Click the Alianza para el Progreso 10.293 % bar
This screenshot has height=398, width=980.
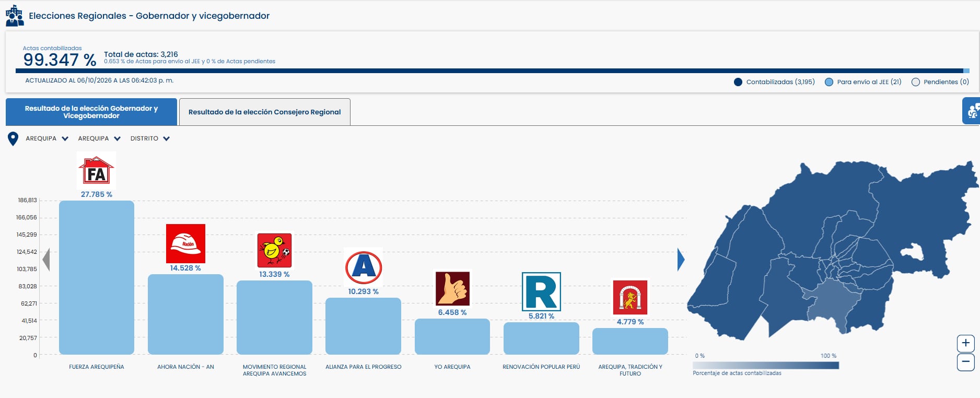(x=364, y=326)
